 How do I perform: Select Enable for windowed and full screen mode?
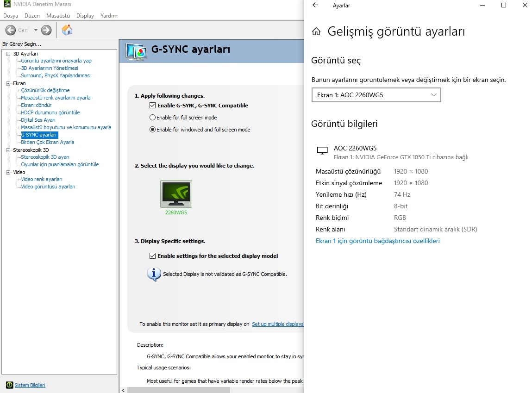(153, 130)
